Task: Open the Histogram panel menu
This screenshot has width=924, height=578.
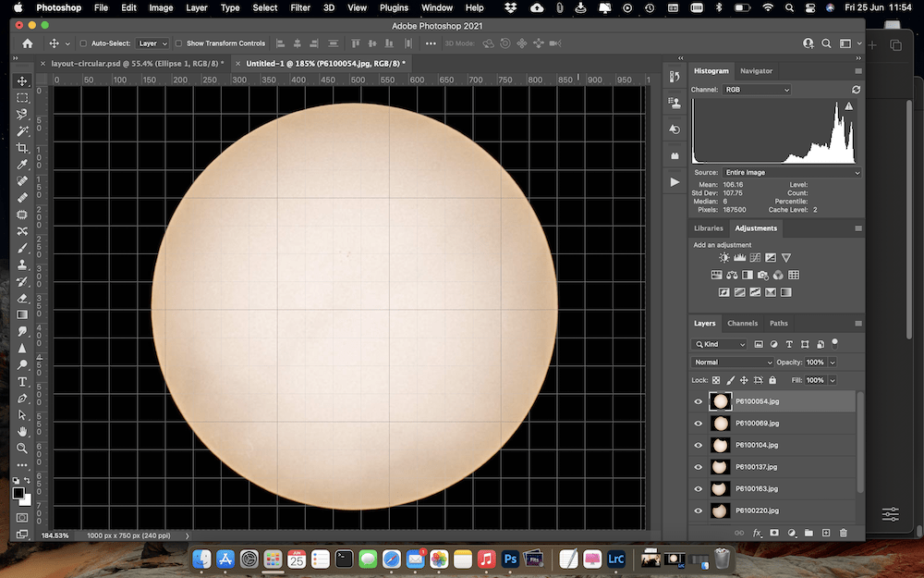Action: (858, 71)
